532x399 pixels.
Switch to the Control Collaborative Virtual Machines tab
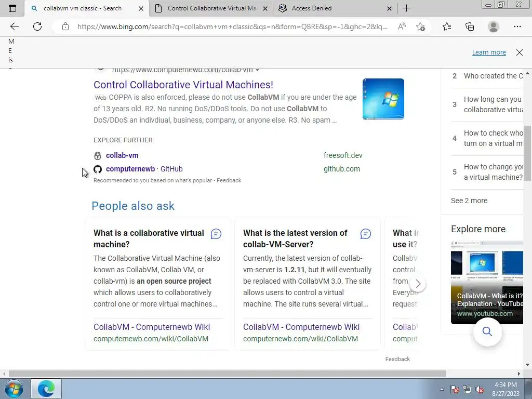click(x=212, y=8)
